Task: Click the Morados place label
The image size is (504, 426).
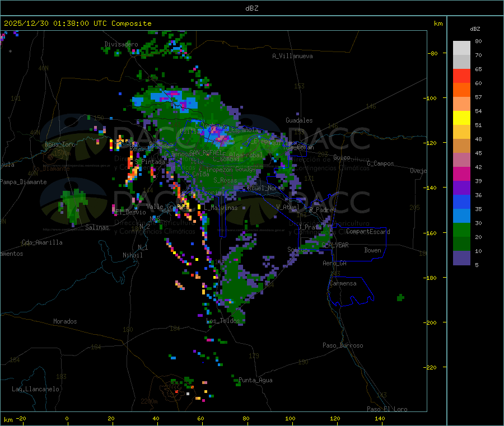Action: click(x=65, y=321)
